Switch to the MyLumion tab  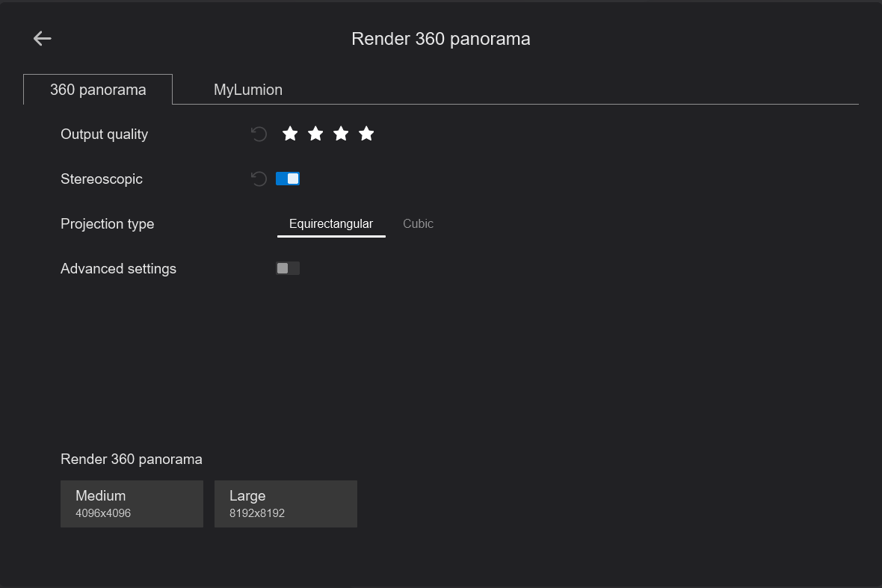(x=248, y=90)
